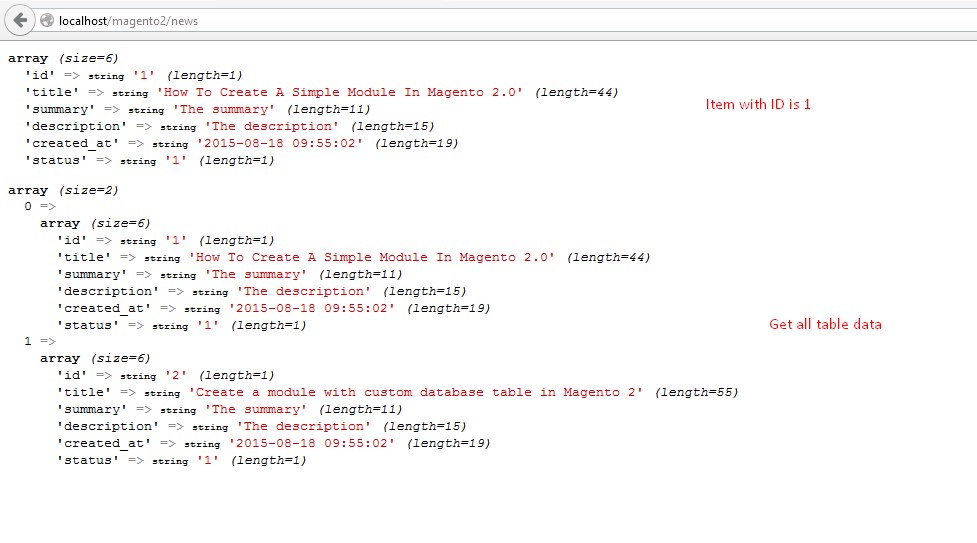Click the '(length=44)' value in first array
This screenshot has height=543, width=977.
[576, 92]
